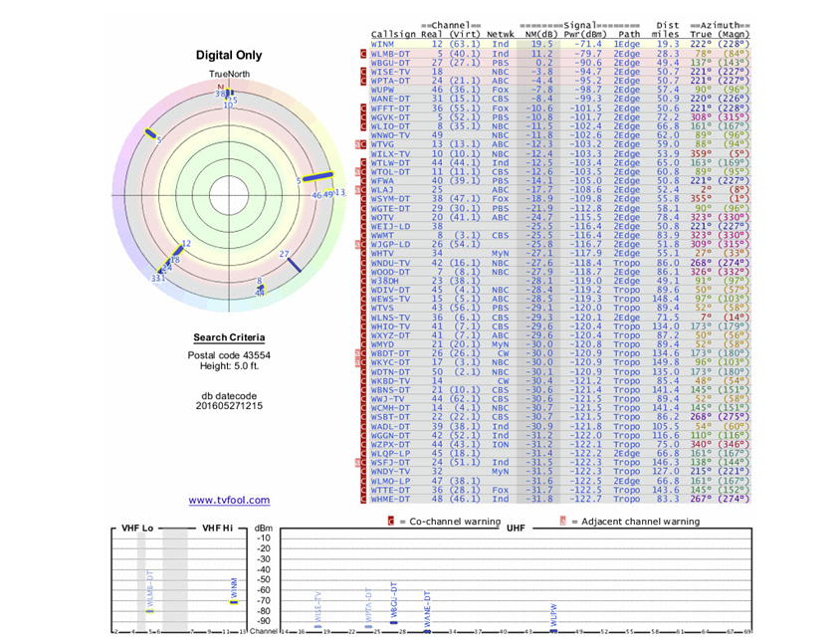Open the WUPW callsign link
The image size is (840, 642).
(382, 90)
